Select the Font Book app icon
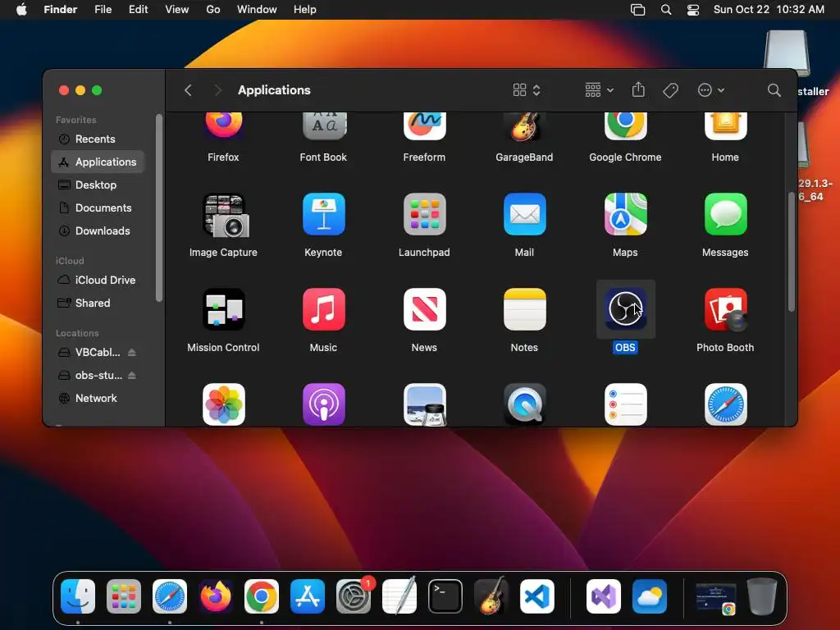The width and height of the screenshot is (840, 630). coord(323,126)
